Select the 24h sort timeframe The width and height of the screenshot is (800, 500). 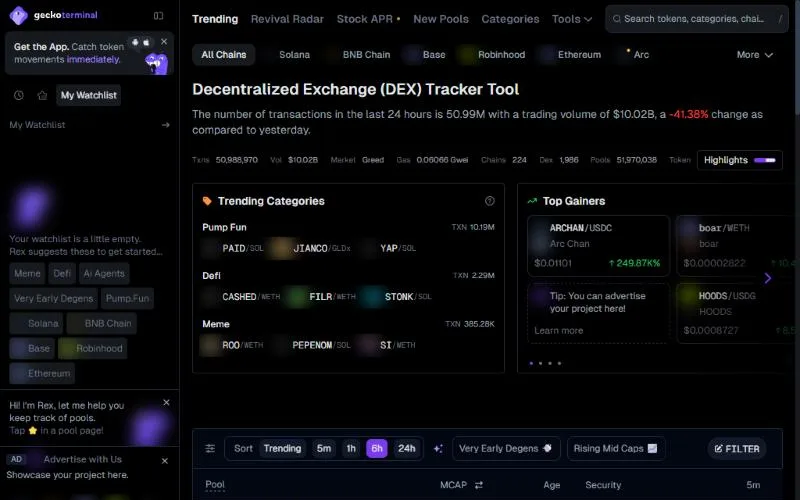click(407, 448)
